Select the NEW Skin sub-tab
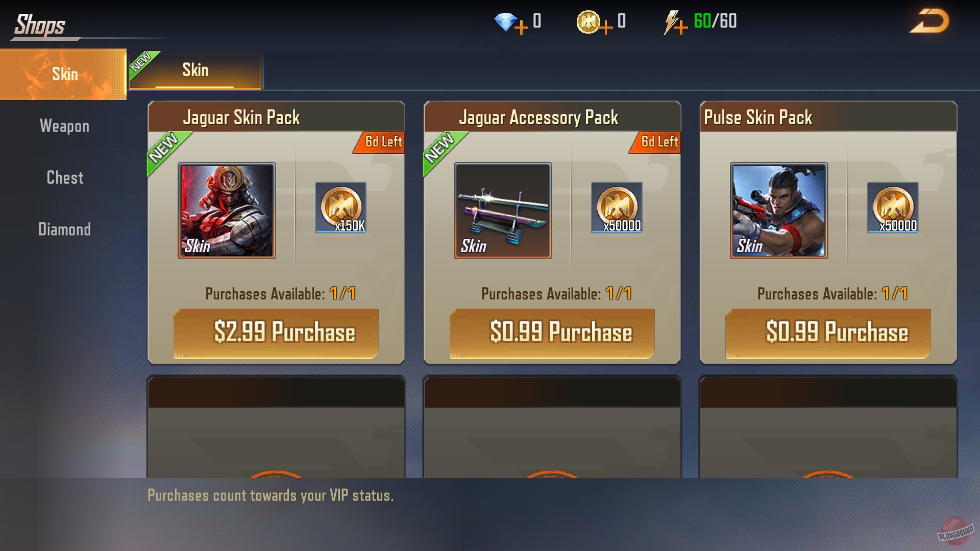Screen dimensions: 980x551 pyautogui.click(x=195, y=70)
